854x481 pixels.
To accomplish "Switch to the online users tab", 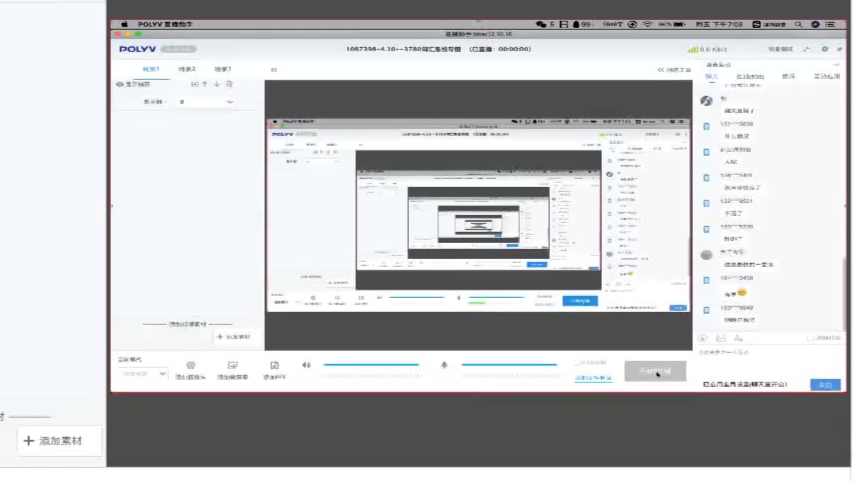I will tap(750, 76).
